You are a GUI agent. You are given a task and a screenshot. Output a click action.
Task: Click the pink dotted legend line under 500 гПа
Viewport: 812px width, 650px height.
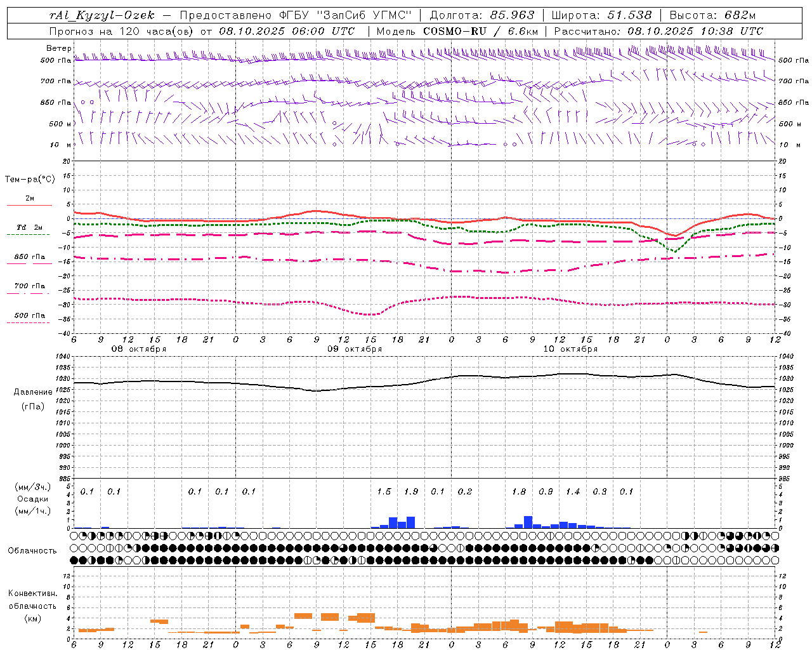29,323
